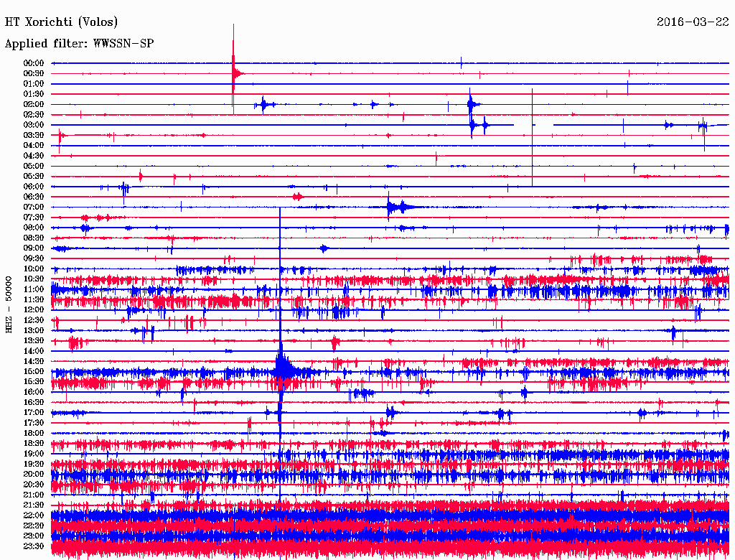Select the 04:30 time label
Image resolution: width=735 pixels, height=560 pixels.
[34, 156]
